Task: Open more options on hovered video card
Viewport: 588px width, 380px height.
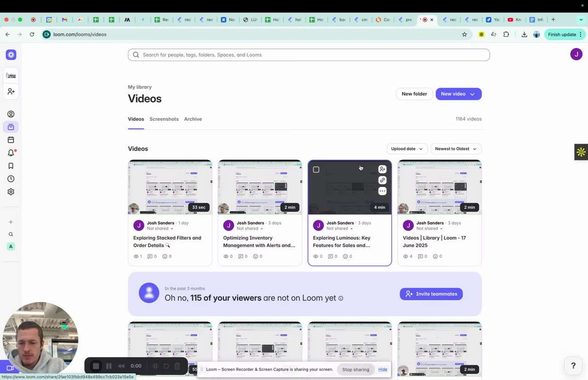Action: tap(382, 191)
